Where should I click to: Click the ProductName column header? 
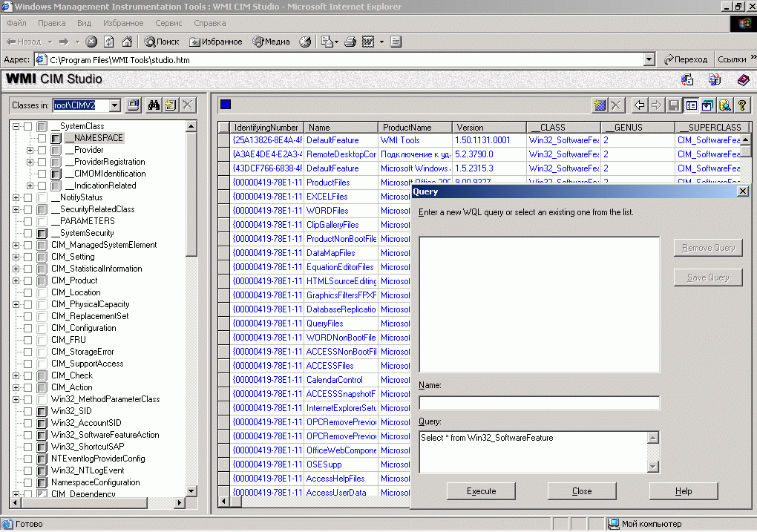[415, 128]
